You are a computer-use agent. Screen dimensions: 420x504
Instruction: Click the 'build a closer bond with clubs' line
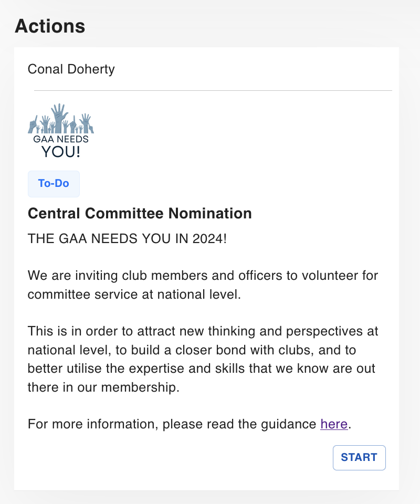[x=192, y=350]
